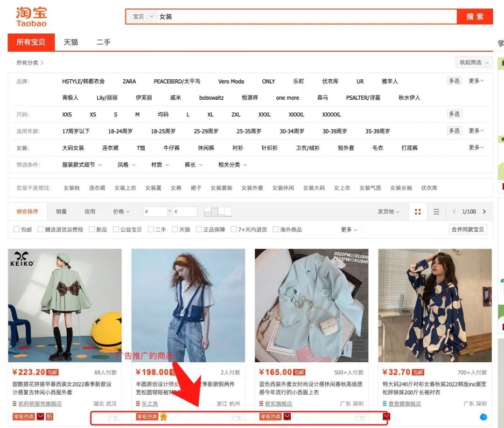Filter by category 连衣裙

(110, 148)
